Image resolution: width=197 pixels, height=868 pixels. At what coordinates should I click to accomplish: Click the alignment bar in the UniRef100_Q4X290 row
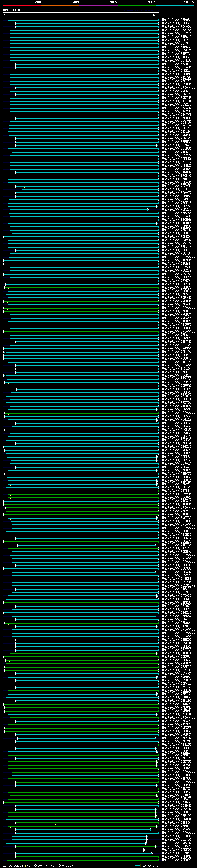coord(84,132)
